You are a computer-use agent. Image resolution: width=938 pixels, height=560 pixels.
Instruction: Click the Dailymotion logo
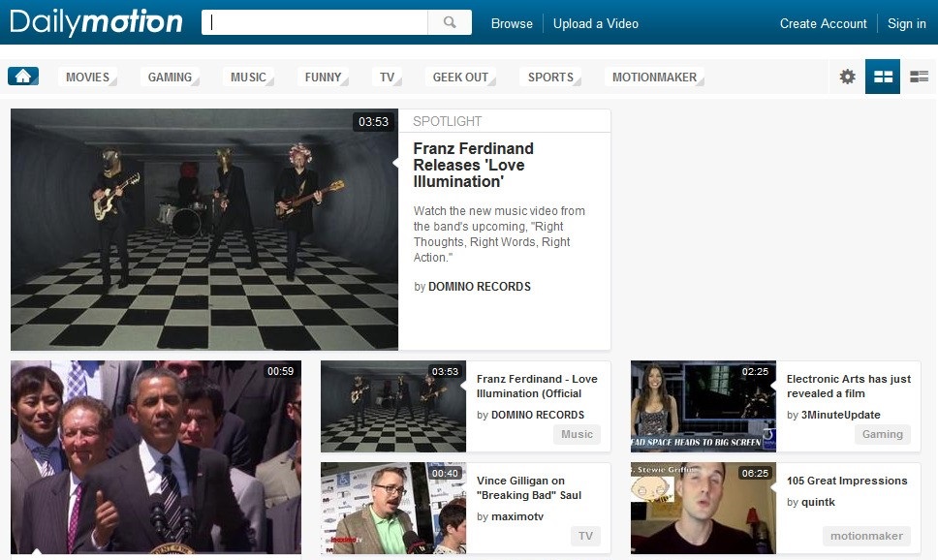coord(96,22)
